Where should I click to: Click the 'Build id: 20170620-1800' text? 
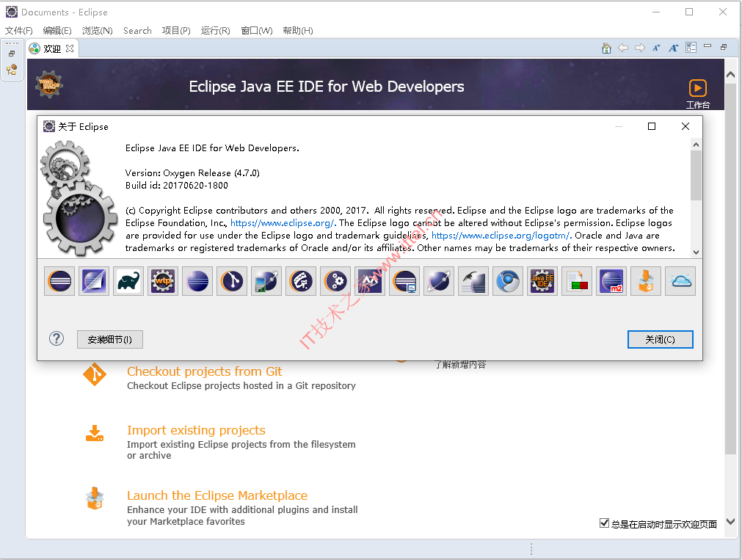pyautogui.click(x=176, y=186)
